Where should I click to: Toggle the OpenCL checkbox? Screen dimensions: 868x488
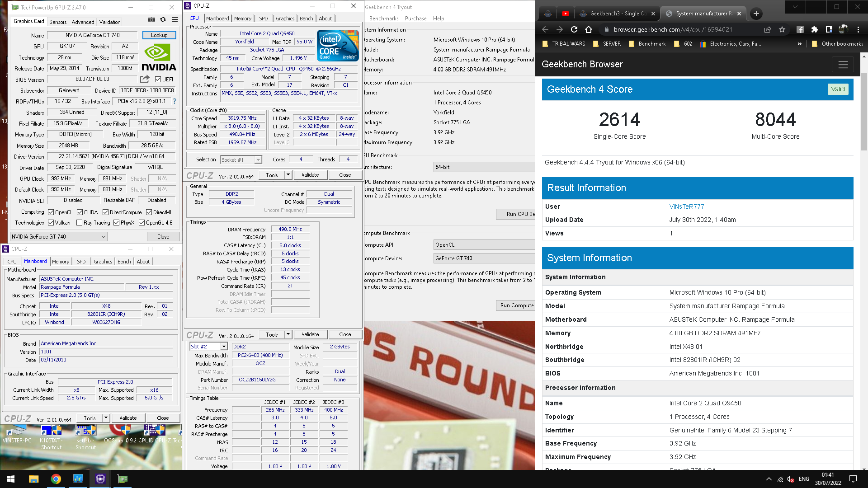pos(51,212)
